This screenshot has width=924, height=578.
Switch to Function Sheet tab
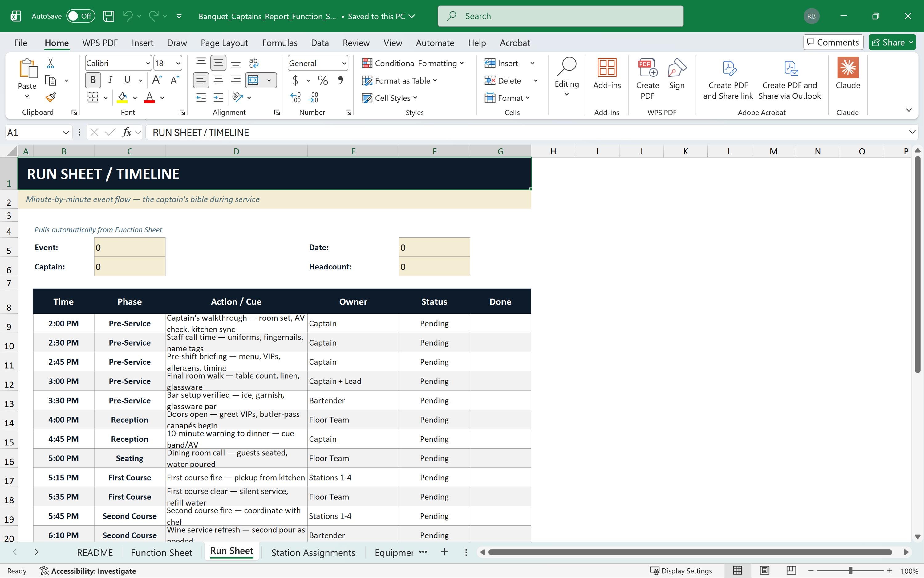click(x=161, y=552)
